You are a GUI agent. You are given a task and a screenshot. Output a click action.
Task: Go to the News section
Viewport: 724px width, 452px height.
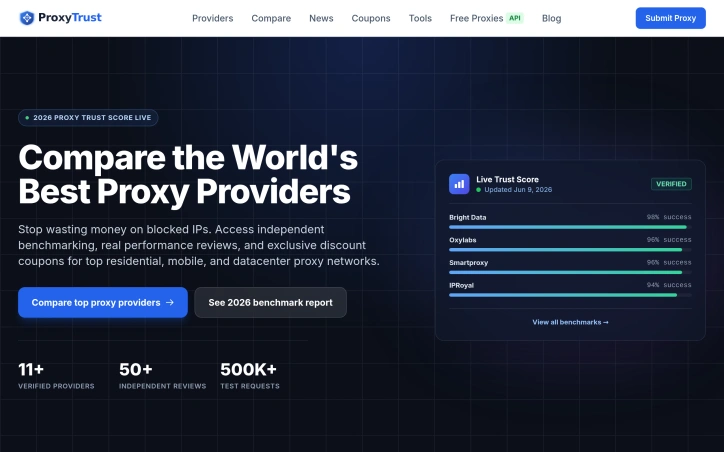click(321, 18)
